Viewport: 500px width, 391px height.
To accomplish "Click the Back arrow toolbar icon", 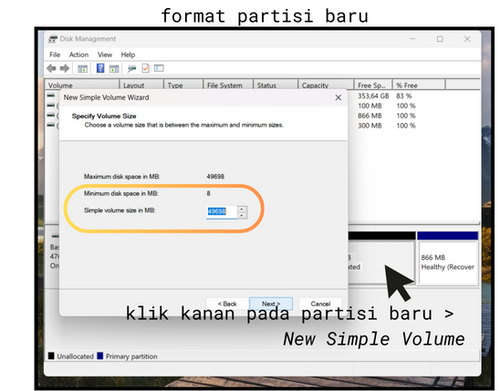I will 51,69.
